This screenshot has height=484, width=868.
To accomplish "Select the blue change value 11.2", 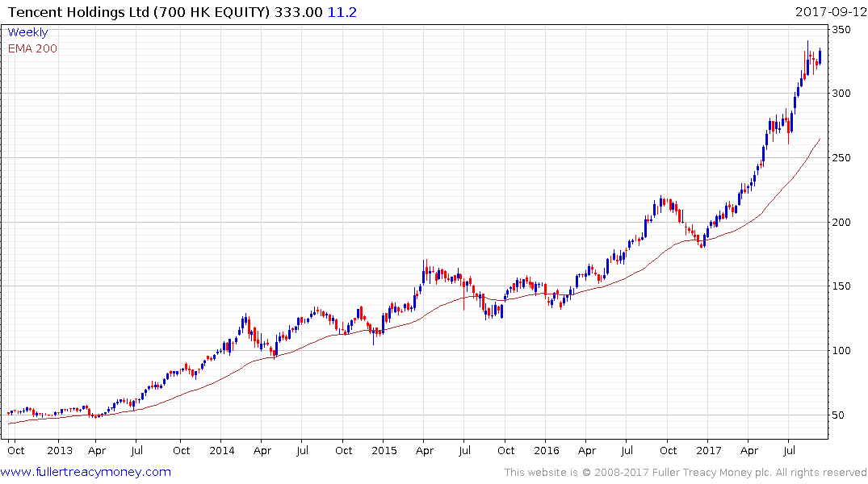I will click(x=342, y=12).
